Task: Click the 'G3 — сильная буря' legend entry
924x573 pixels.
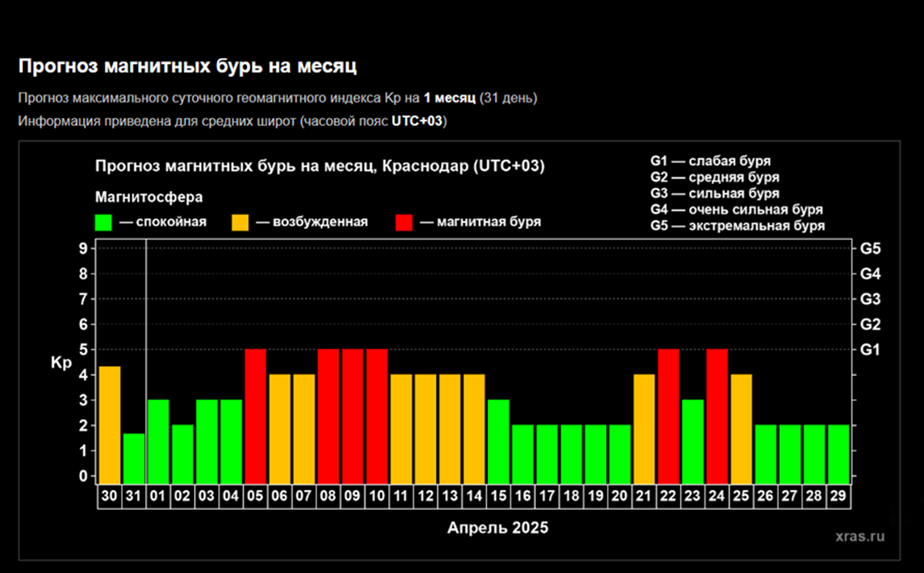Action: 715,193
